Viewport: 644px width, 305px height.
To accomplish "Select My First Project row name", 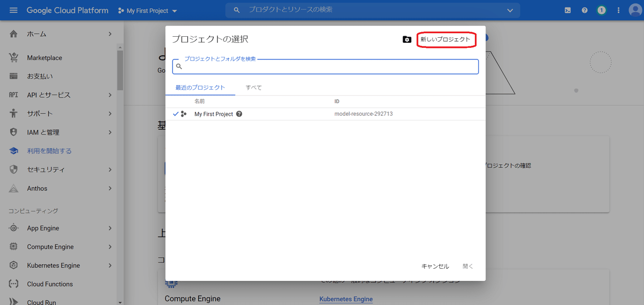I will coord(214,114).
